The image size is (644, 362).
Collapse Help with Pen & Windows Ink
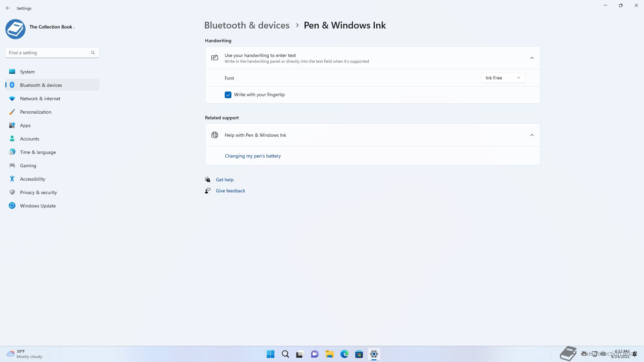[532, 135]
